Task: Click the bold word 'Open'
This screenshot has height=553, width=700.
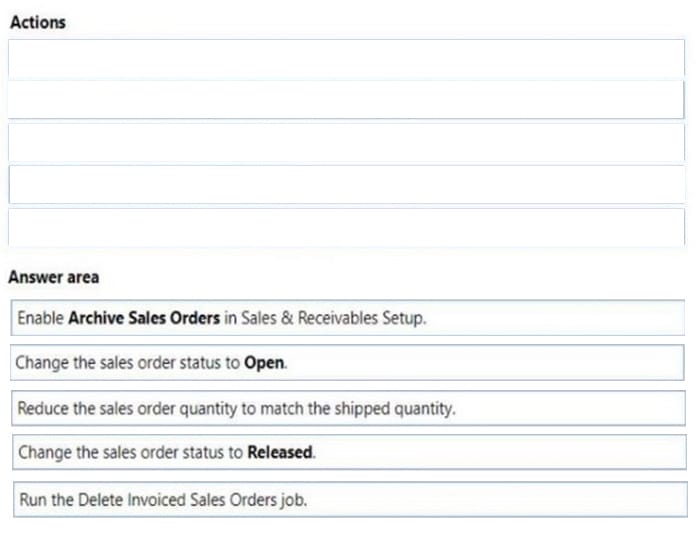Action: click(264, 363)
